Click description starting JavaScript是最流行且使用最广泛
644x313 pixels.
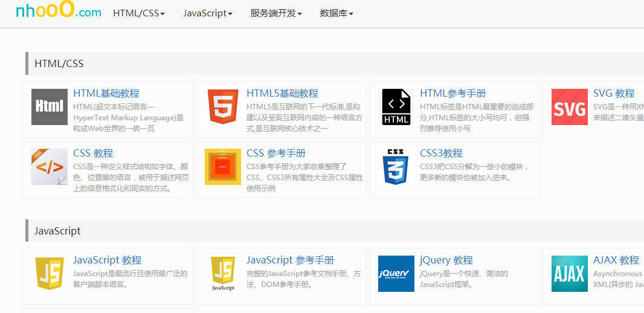(130, 279)
